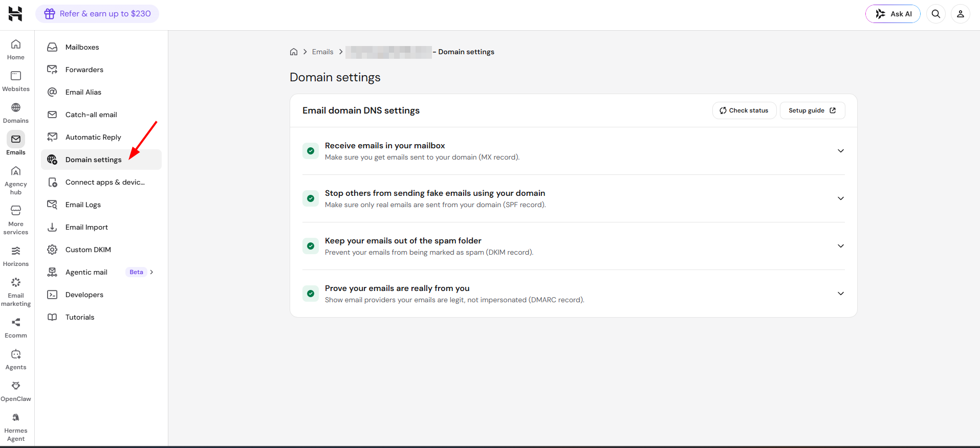Click the home breadcrumb icon
Screen dimensions: 980x448
(x=294, y=52)
